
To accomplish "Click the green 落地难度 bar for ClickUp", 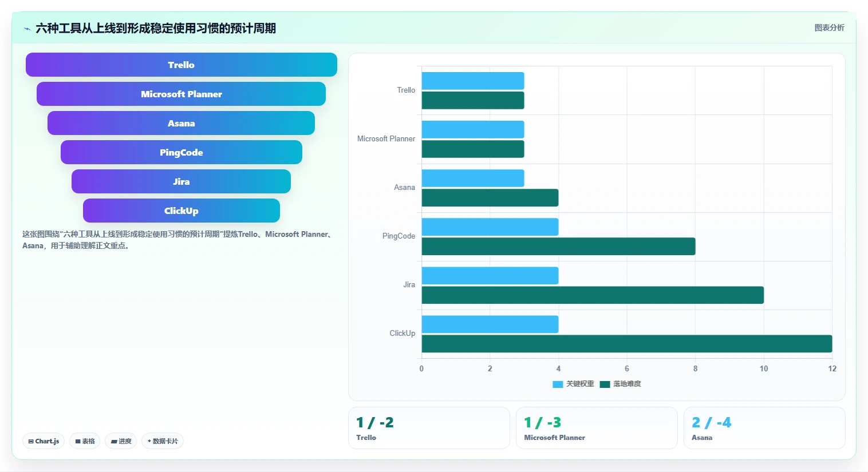I will [627, 343].
